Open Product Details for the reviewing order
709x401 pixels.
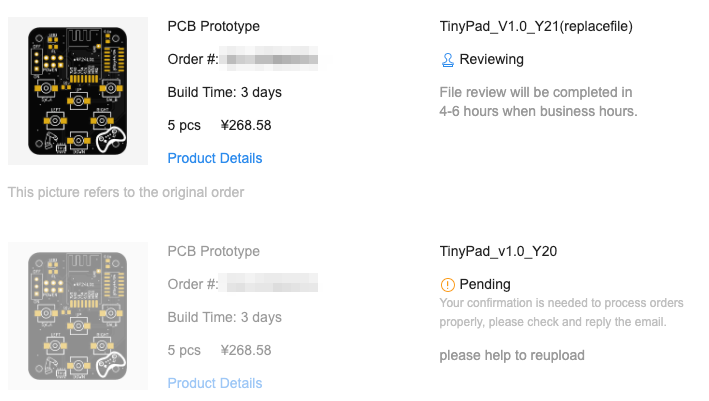click(x=214, y=158)
